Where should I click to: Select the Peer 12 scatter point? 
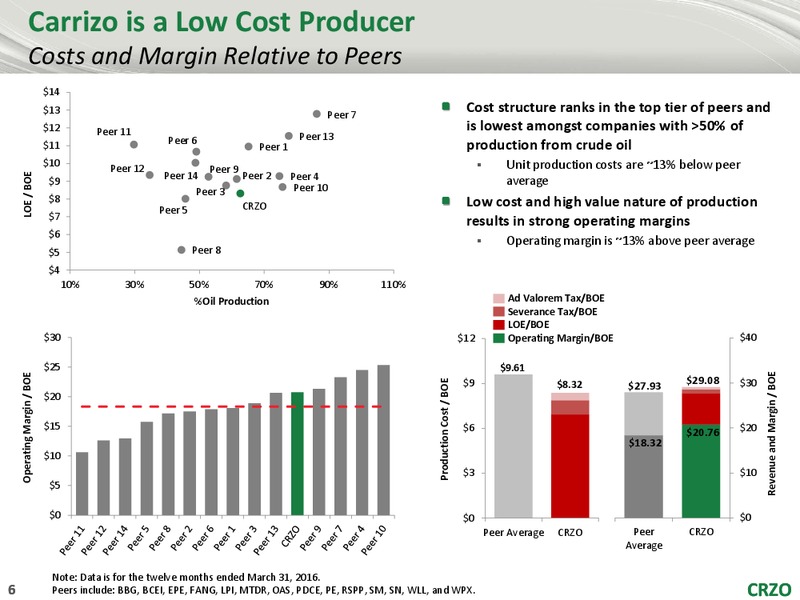(149, 175)
